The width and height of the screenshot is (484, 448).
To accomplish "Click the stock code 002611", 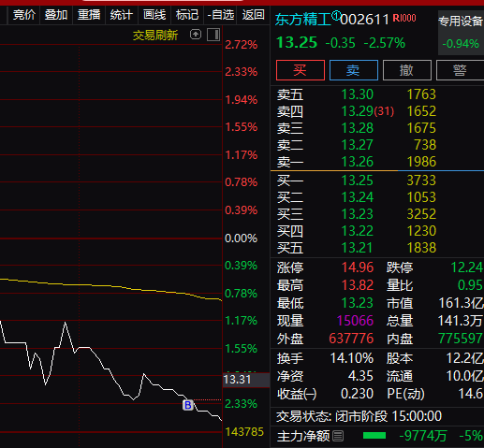I will pyautogui.click(x=364, y=20).
